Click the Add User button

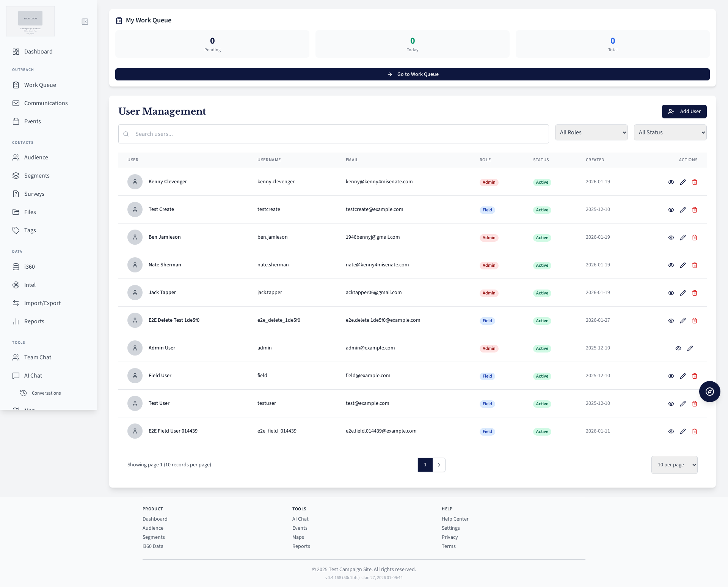pyautogui.click(x=684, y=112)
